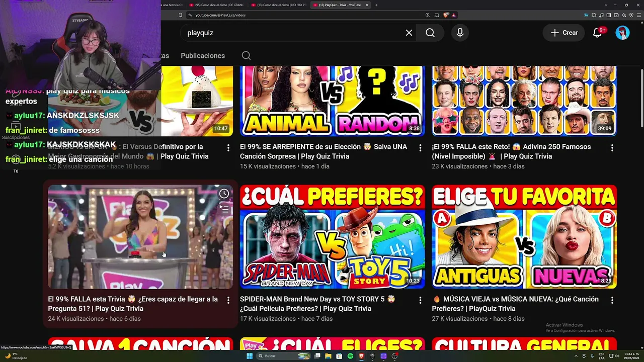The image size is (644, 362).
Task: Play the game show hostess thumbnail video
Action: point(140,237)
